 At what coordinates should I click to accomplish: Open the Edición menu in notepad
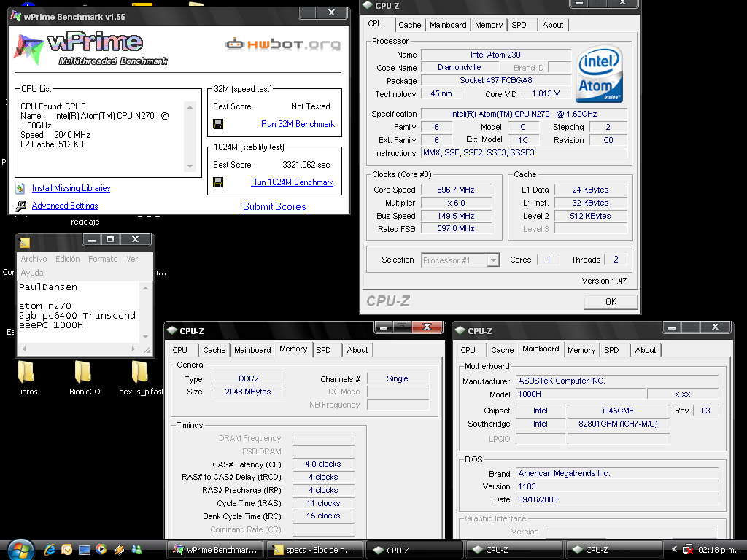[x=68, y=259]
